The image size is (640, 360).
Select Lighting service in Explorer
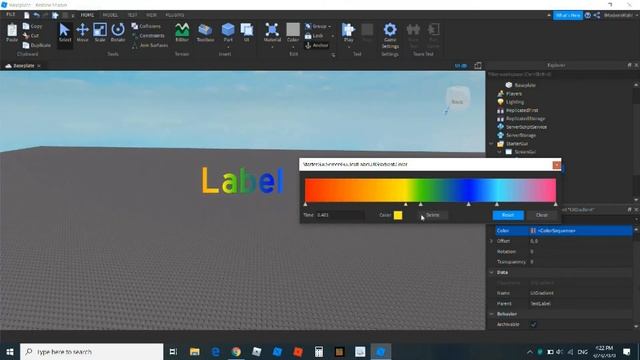pos(515,102)
